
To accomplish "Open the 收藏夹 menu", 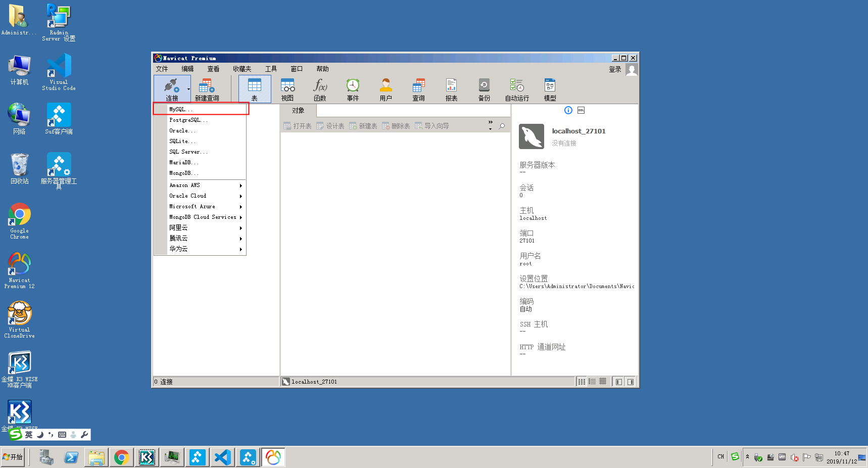I will click(x=242, y=69).
